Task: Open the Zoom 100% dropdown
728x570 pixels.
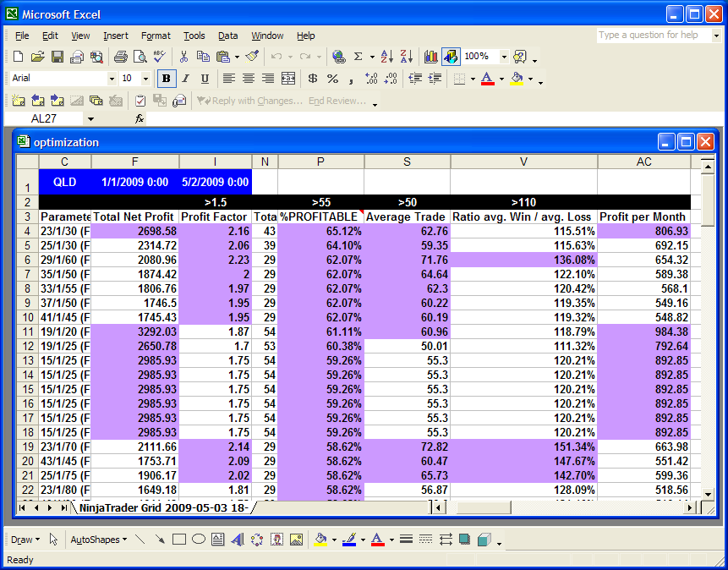Action: 504,58
